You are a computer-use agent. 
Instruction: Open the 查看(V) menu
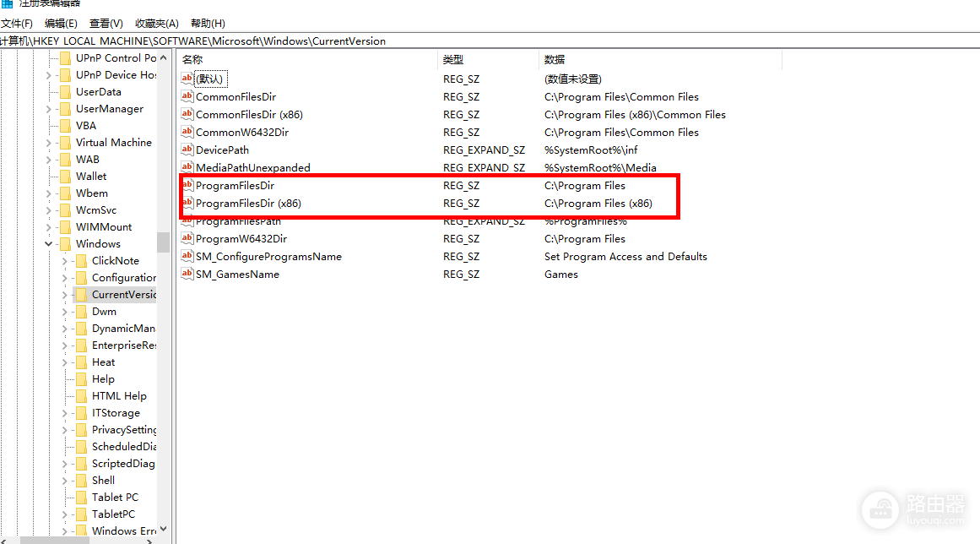click(x=106, y=23)
